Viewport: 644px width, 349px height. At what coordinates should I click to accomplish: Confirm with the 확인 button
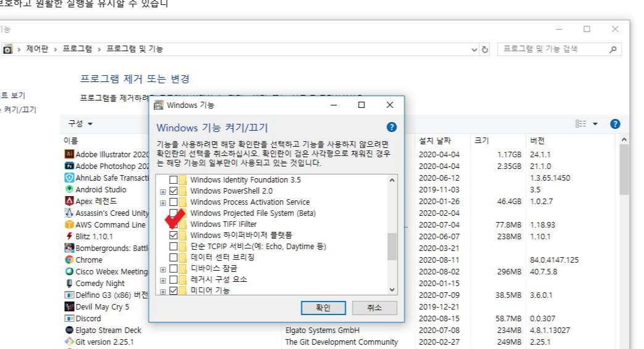[x=323, y=308]
